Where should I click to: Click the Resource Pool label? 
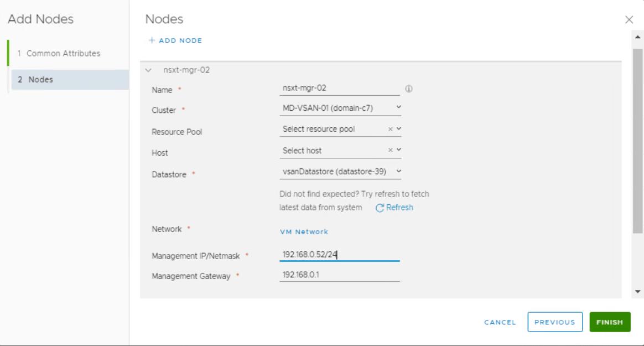point(177,132)
